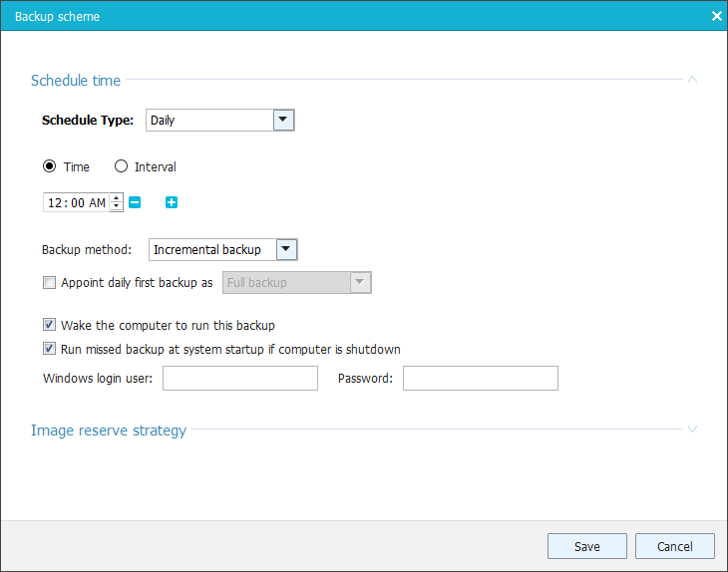The width and height of the screenshot is (728, 572).
Task: Select the Time radio button
Action: point(49,167)
